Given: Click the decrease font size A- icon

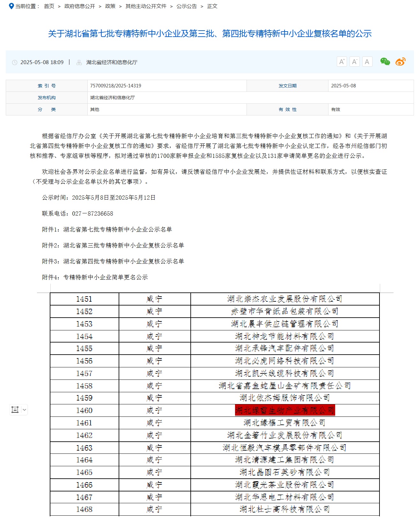Looking at the screenshot, I should click(354, 62).
